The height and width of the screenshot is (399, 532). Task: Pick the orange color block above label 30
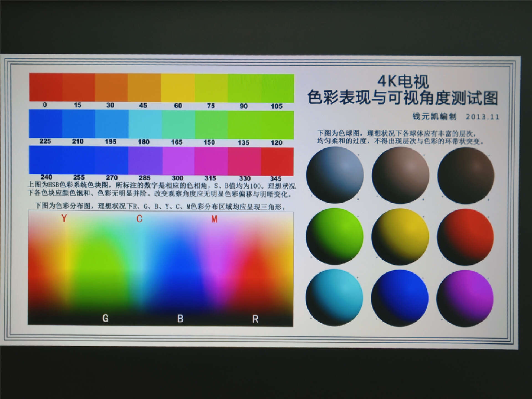pos(111,87)
